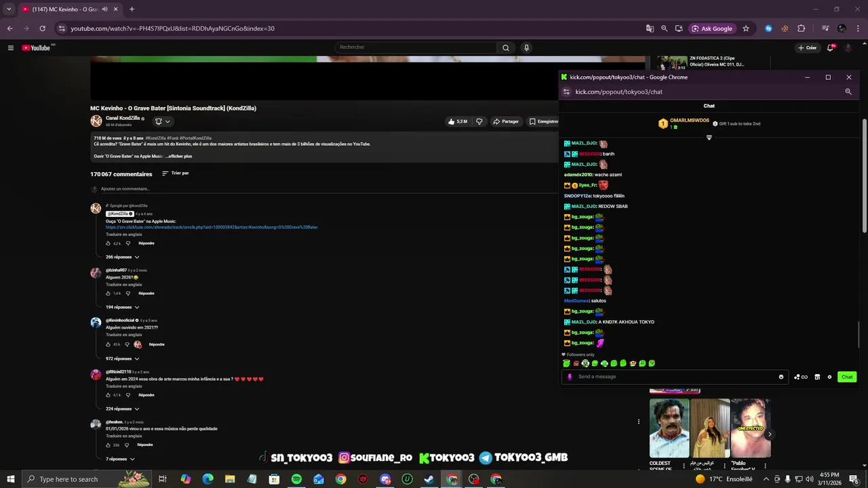This screenshot has height=488, width=868.
Task: Open YouTube notifications bell
Action: pyautogui.click(x=830, y=47)
